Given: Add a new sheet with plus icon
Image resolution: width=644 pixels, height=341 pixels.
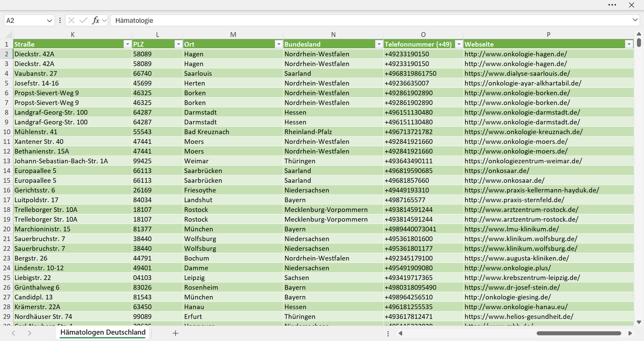Looking at the screenshot, I should pyautogui.click(x=176, y=333).
